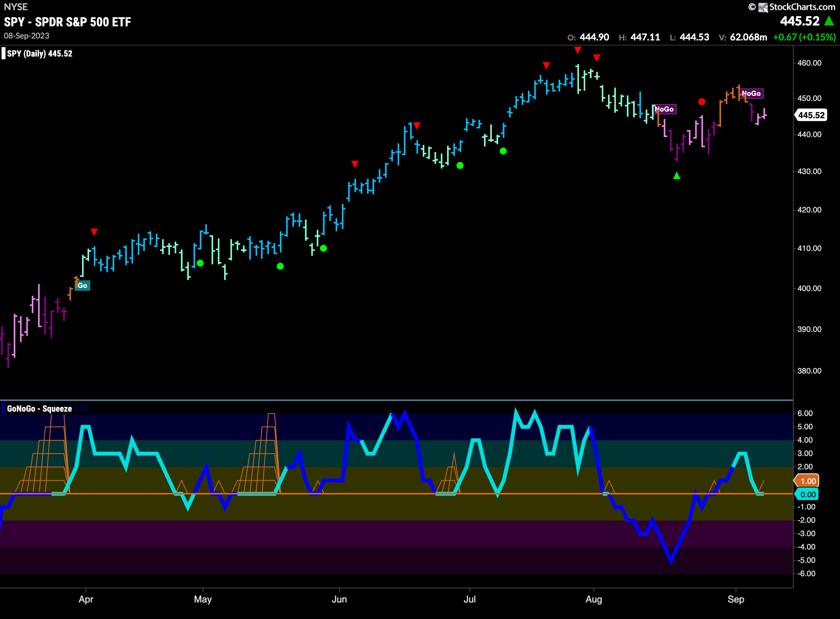Click the red down triangle in mid June

417,126
